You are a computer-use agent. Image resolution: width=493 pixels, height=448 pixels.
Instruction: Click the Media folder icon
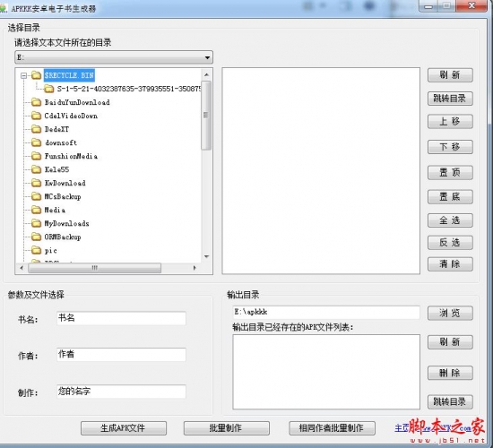(37, 210)
